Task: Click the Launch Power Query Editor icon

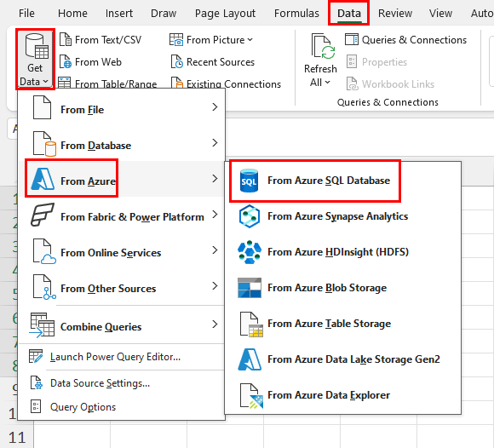Action: pos(36,356)
